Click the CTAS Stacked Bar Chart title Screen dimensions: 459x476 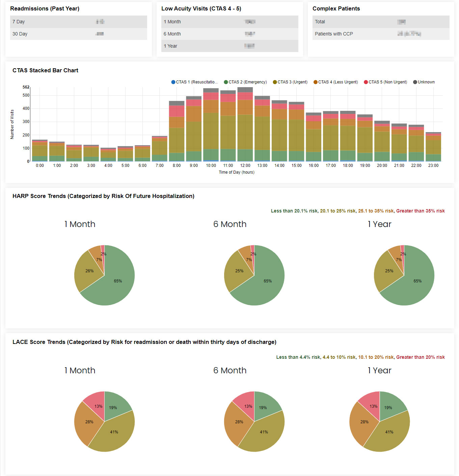tap(45, 70)
